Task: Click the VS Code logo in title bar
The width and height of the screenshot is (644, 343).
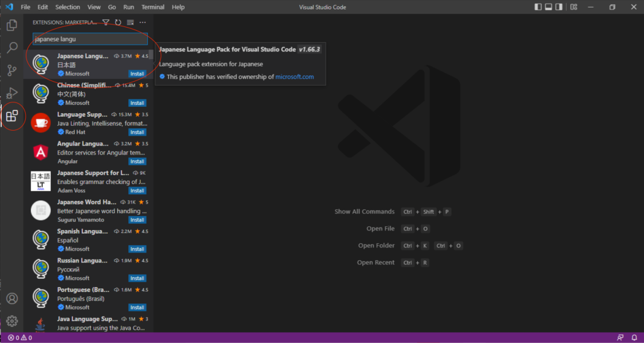Action: pos(9,7)
